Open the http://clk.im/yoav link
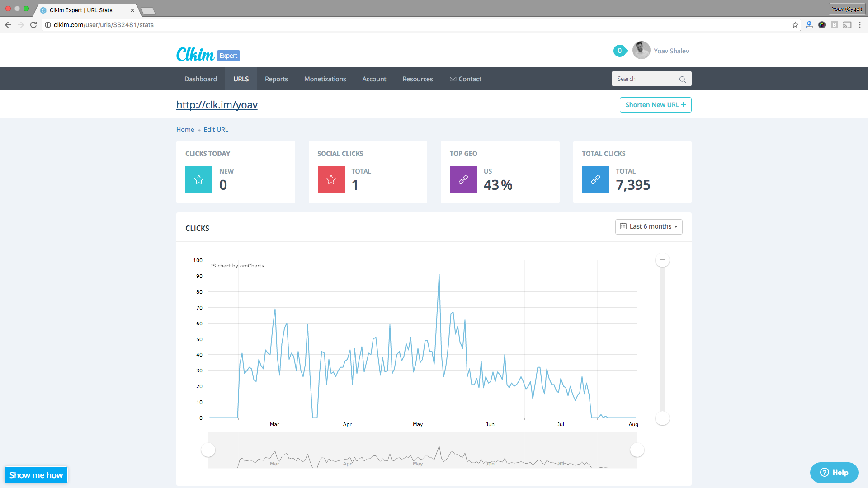The height and width of the screenshot is (488, 868). (217, 105)
